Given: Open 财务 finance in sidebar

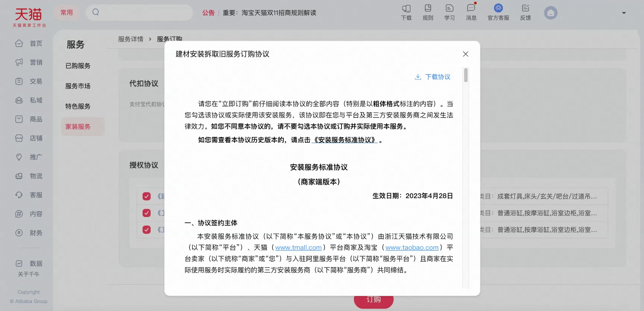Looking at the screenshot, I should click(29, 233).
